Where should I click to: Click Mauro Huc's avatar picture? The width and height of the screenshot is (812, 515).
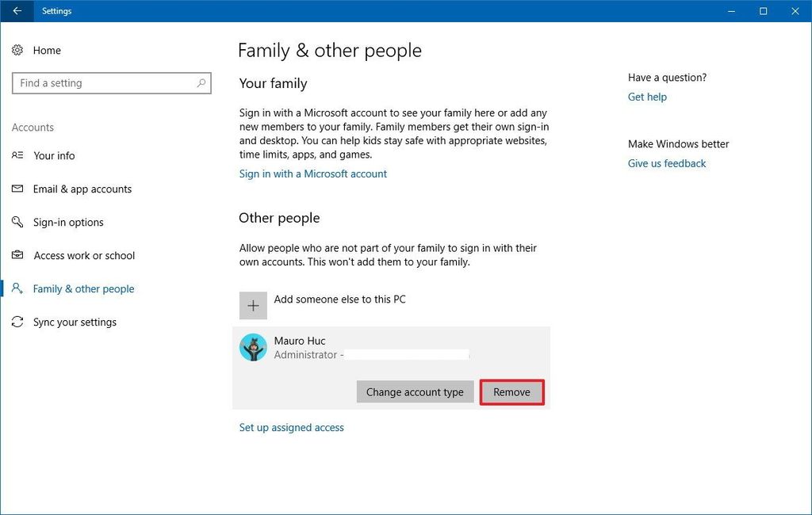click(252, 348)
